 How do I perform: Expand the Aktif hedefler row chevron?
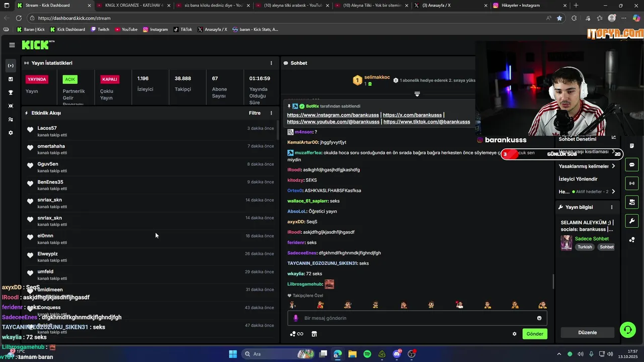pos(613,192)
